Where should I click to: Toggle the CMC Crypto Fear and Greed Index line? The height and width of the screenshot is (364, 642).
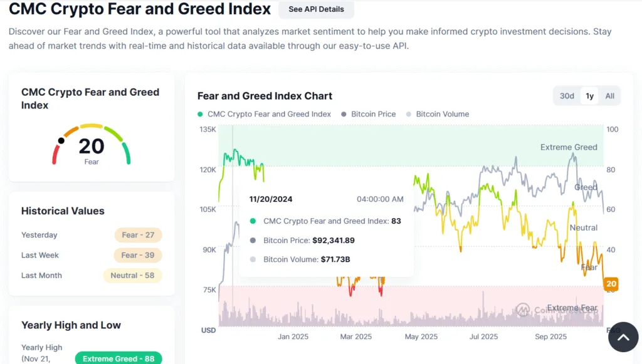pos(268,114)
